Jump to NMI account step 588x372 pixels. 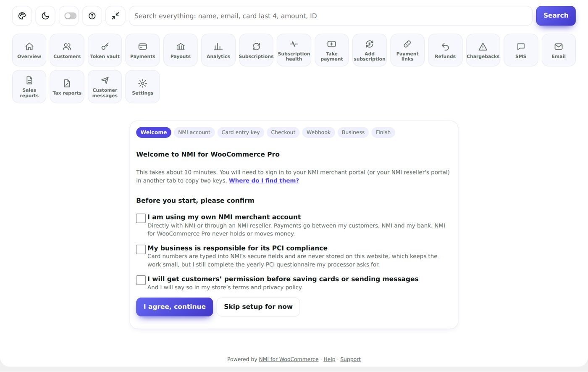pos(194,132)
